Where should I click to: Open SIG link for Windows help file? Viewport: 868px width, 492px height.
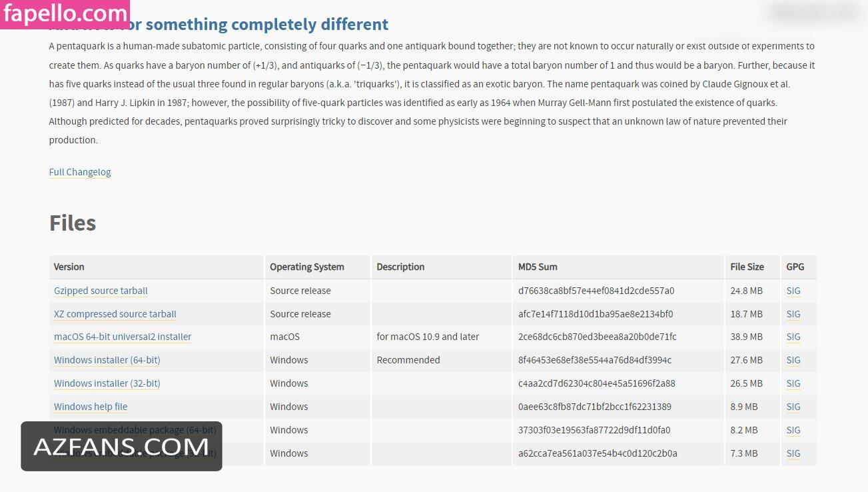(793, 407)
